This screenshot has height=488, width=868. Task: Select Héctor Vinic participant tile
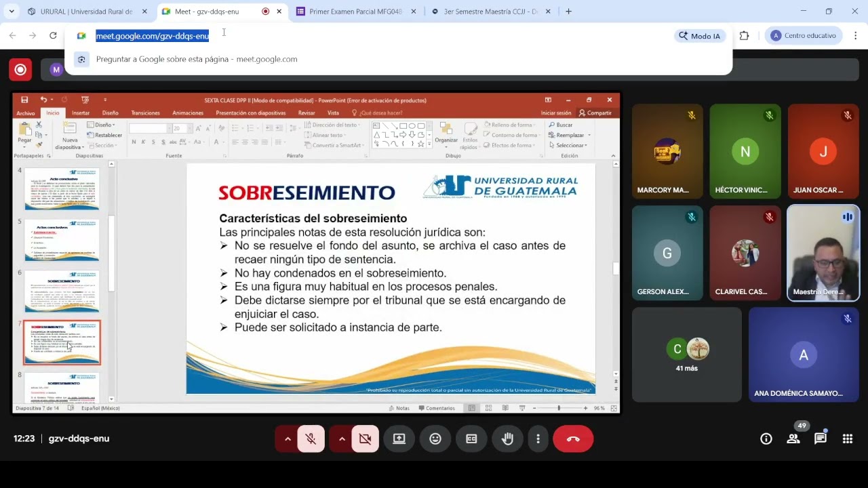click(x=745, y=151)
